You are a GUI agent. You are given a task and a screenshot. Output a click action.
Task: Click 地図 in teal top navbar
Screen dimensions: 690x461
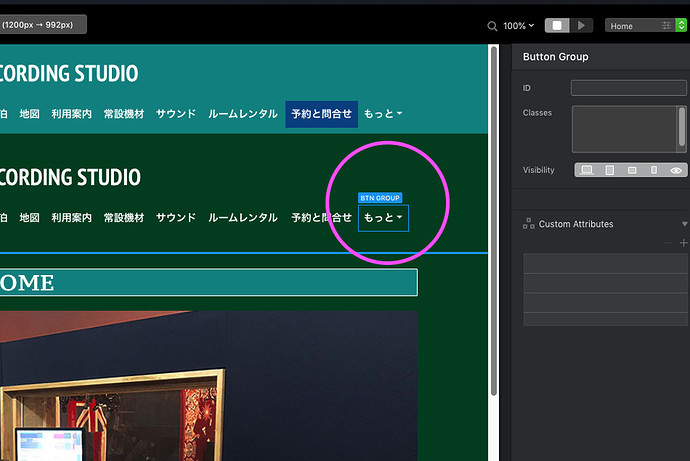(x=29, y=114)
